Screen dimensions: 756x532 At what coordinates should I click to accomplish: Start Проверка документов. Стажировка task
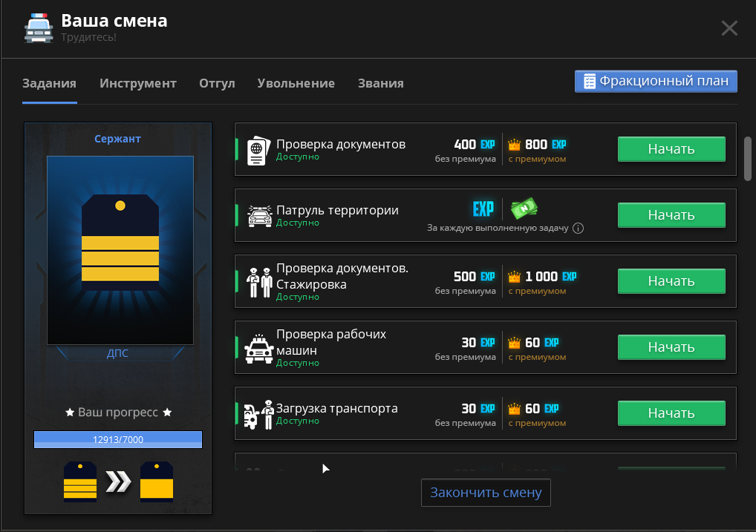tap(671, 281)
